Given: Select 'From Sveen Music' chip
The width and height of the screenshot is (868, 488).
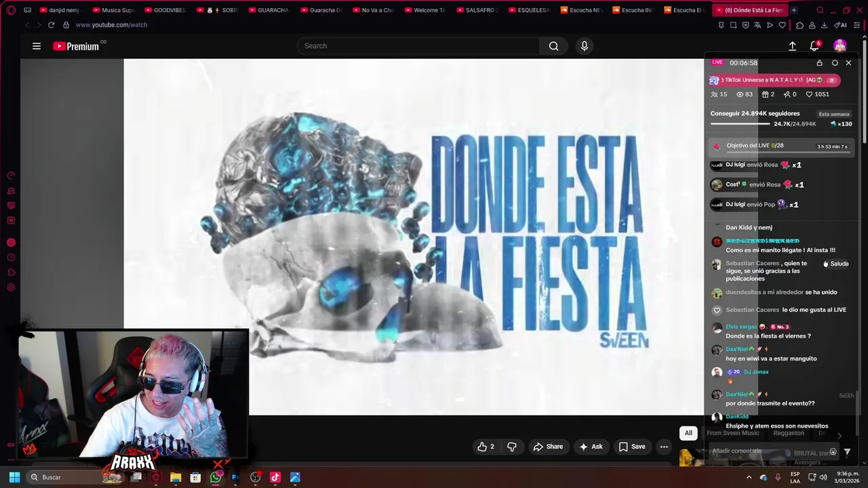Looking at the screenshot, I should coord(733,433).
